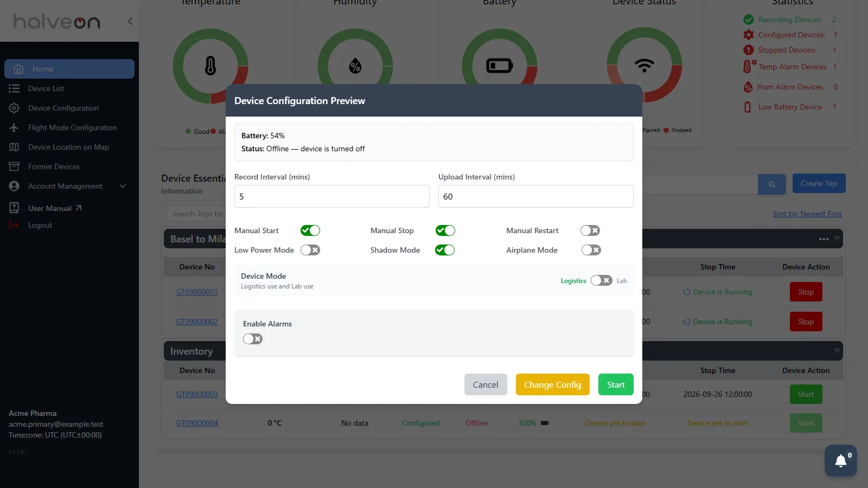Enable Airplane Mode toggle
Viewport: 868px width, 488px height.
point(591,250)
